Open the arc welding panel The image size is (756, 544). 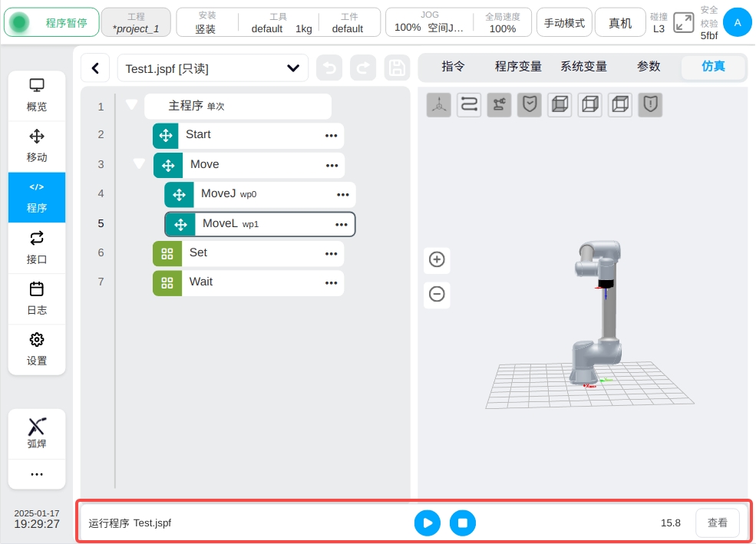(x=37, y=433)
